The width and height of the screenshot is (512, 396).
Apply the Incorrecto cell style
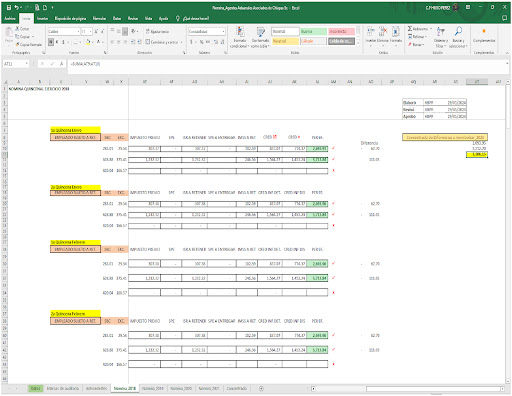coord(341,31)
